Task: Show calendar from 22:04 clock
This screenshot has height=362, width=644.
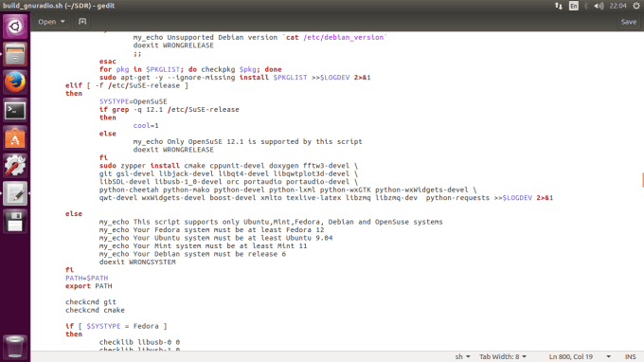Action: (x=617, y=6)
